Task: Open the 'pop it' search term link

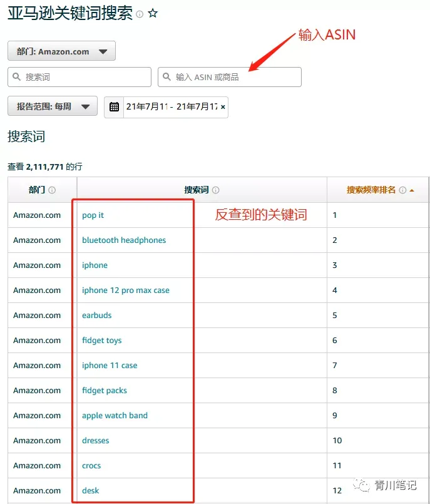Action: tap(93, 215)
